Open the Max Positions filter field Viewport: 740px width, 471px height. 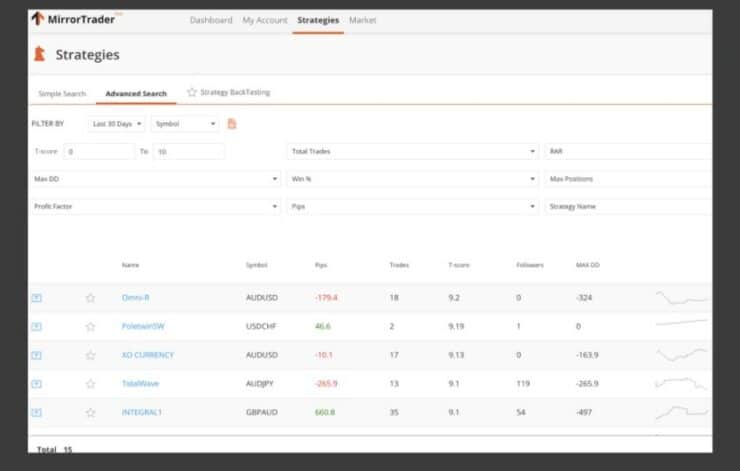628,179
